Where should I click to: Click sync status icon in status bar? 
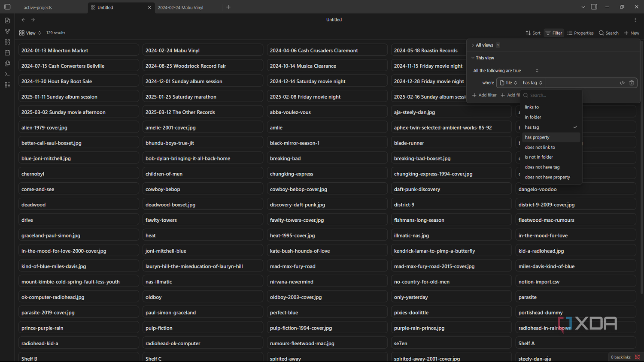[x=638, y=357]
